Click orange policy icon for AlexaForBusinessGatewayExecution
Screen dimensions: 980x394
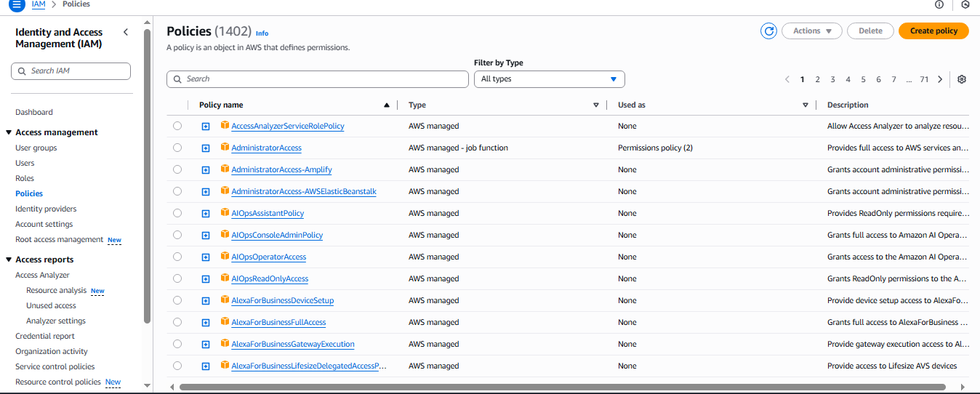pyautogui.click(x=225, y=344)
